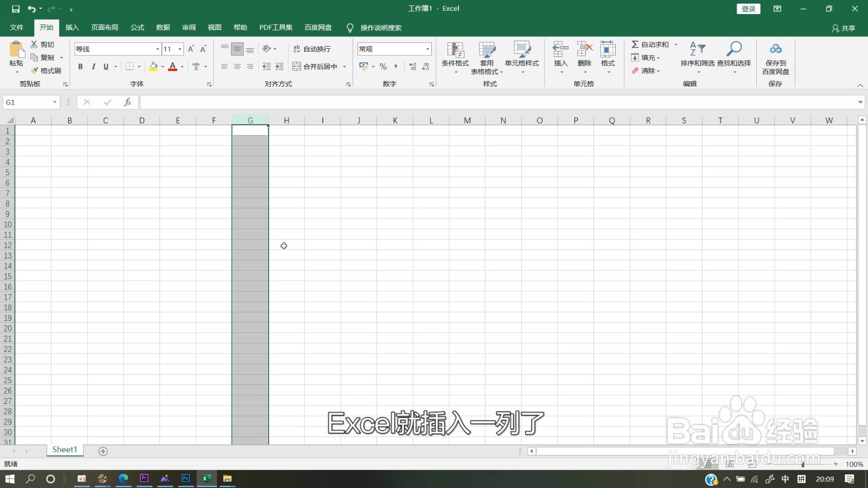Screen dimensions: 868x488
Task: Open the font name 等线 dropdown
Action: pos(158,49)
